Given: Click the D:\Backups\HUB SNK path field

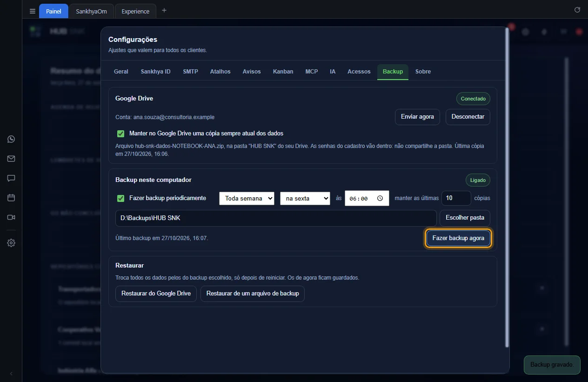Looking at the screenshot, I should point(276,218).
